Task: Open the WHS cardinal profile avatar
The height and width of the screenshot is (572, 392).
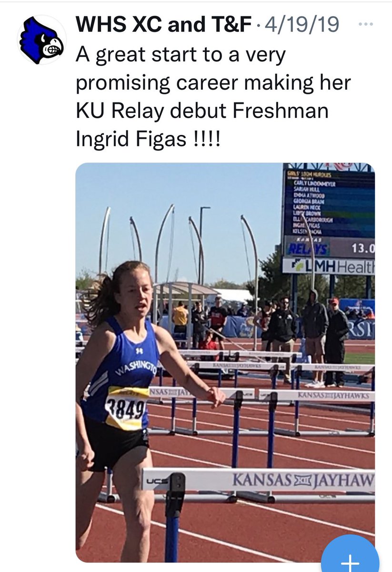Action: pyautogui.click(x=41, y=39)
